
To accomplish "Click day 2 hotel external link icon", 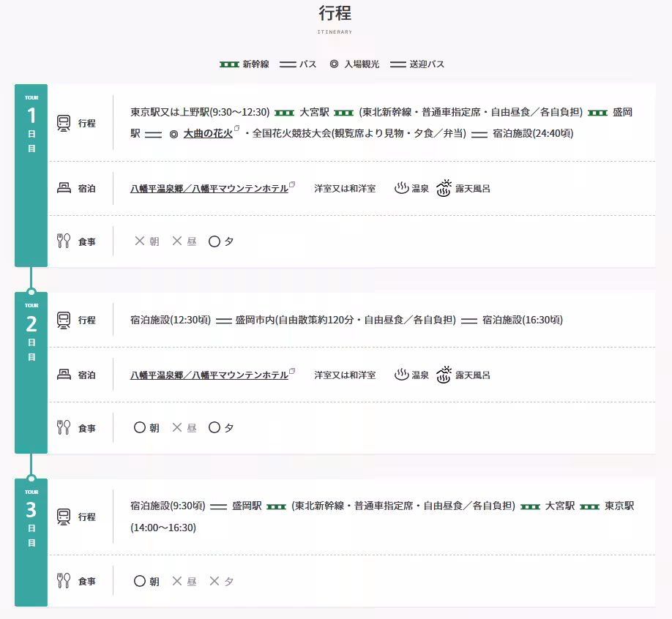I will [x=292, y=371].
